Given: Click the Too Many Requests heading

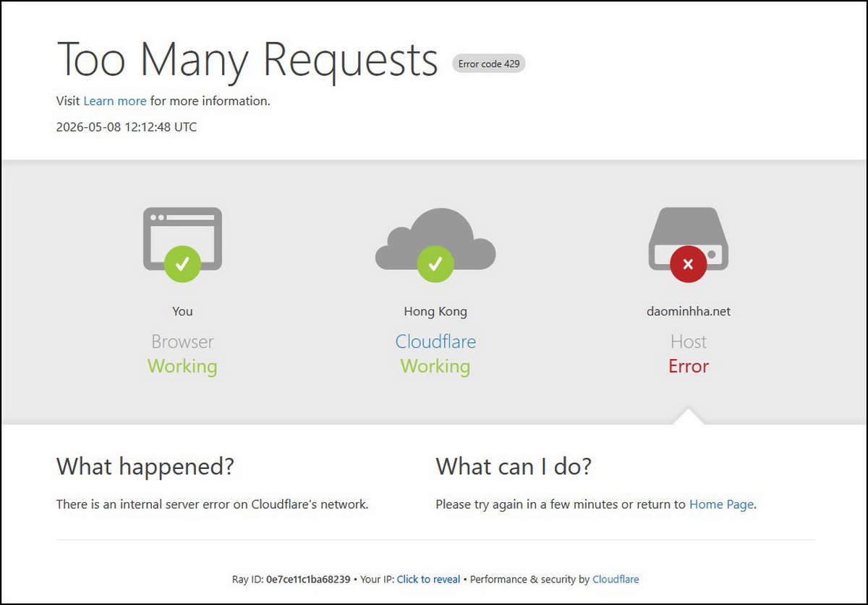Looking at the screenshot, I should [247, 60].
